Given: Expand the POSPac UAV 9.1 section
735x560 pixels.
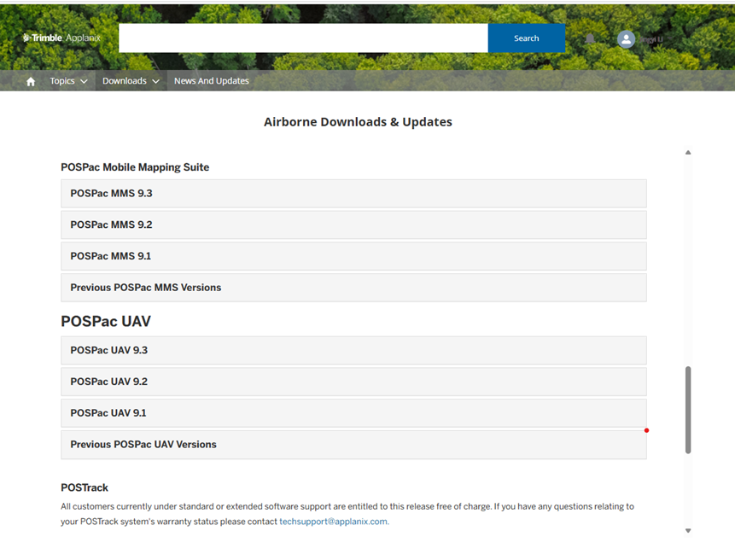Looking at the screenshot, I should [353, 413].
